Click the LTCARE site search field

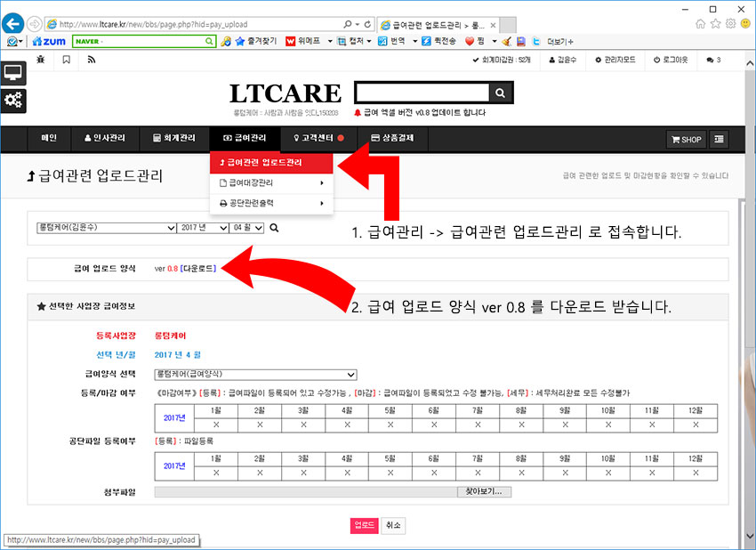coord(422,93)
